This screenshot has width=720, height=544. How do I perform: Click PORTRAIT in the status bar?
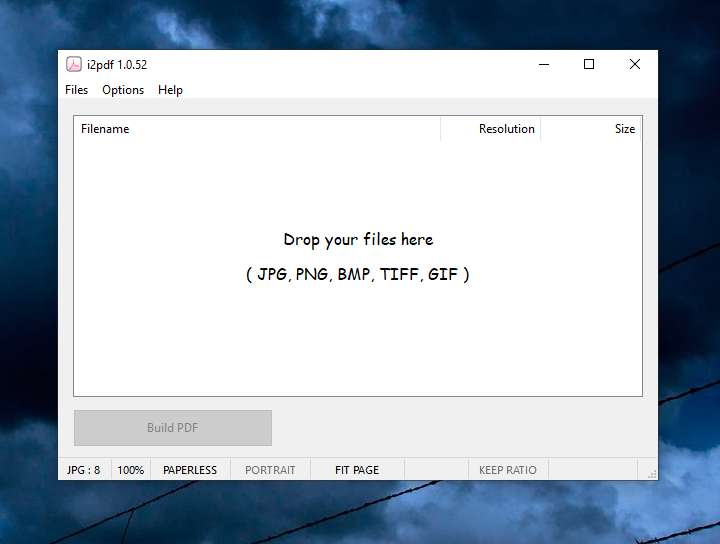click(x=270, y=470)
